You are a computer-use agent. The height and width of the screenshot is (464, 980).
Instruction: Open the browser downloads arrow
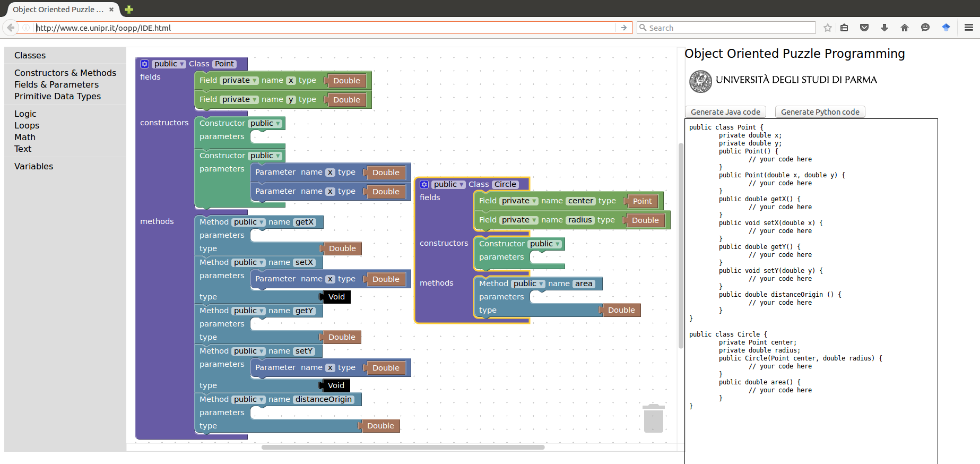pyautogui.click(x=884, y=28)
